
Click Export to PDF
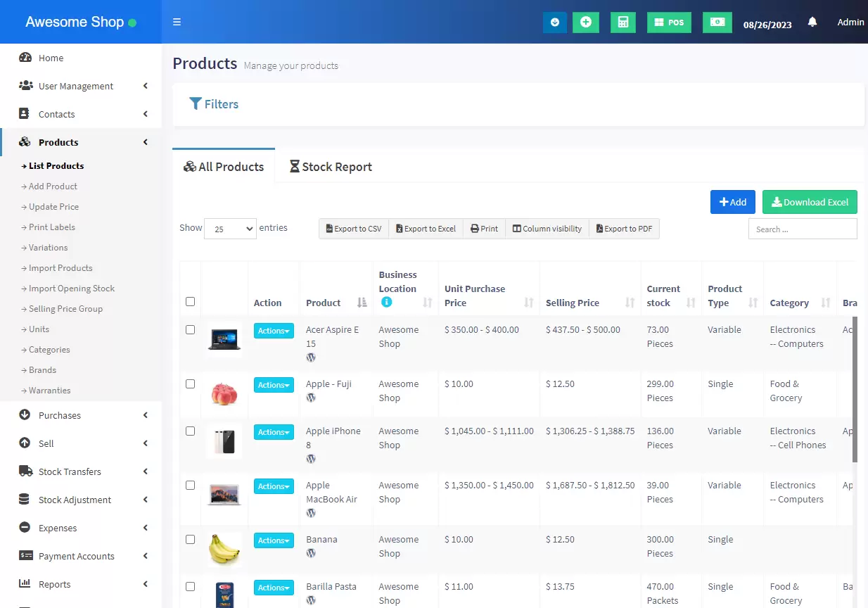pyautogui.click(x=624, y=229)
